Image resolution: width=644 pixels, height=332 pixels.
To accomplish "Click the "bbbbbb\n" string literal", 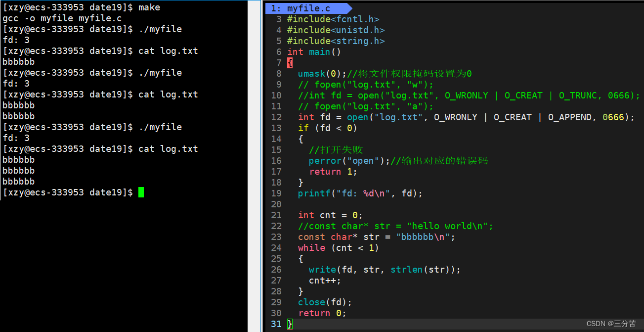I will (423, 237).
